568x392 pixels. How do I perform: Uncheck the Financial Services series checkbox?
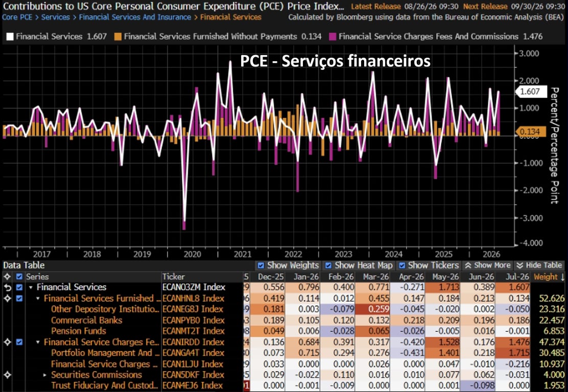[19, 287]
